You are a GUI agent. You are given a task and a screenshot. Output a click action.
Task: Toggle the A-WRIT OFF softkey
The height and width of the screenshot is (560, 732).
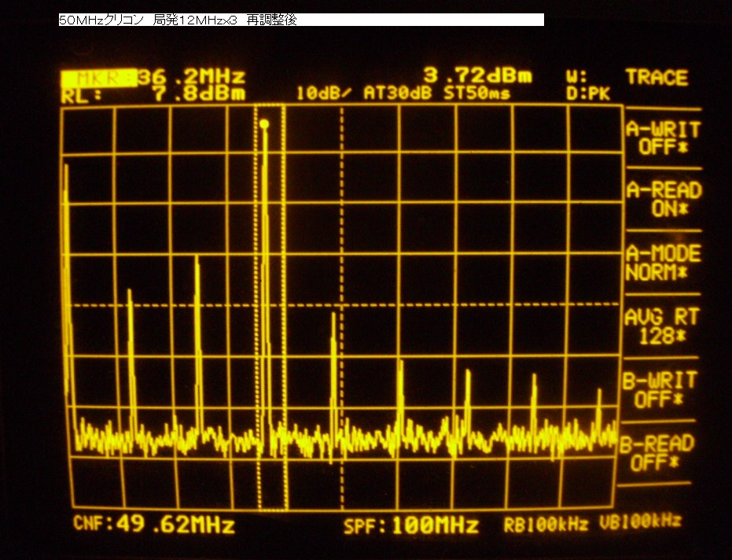[663, 138]
